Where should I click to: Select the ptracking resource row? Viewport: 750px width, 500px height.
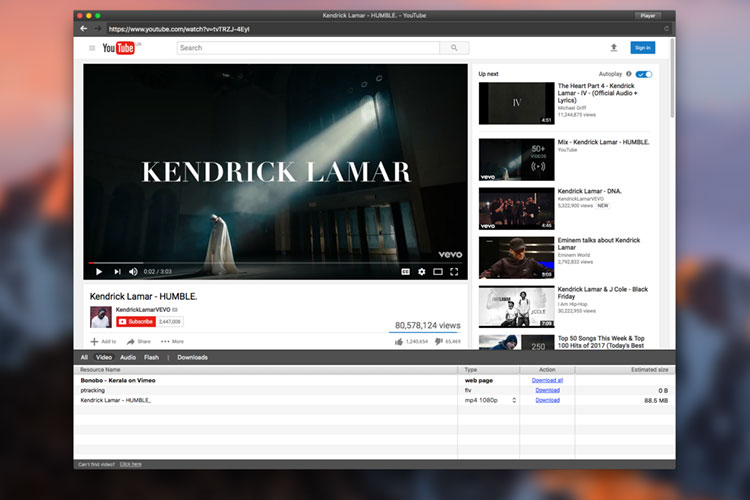coord(375,390)
